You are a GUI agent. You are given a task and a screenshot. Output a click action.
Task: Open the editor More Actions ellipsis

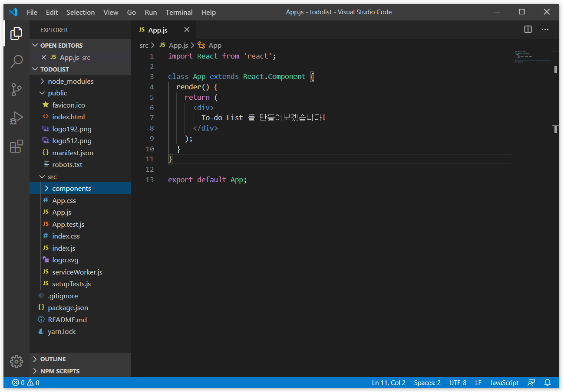click(545, 29)
